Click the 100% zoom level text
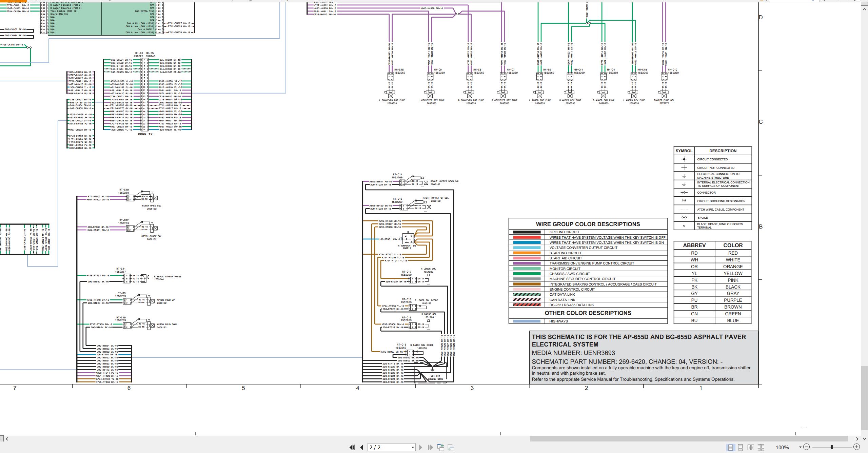 (x=782, y=447)
